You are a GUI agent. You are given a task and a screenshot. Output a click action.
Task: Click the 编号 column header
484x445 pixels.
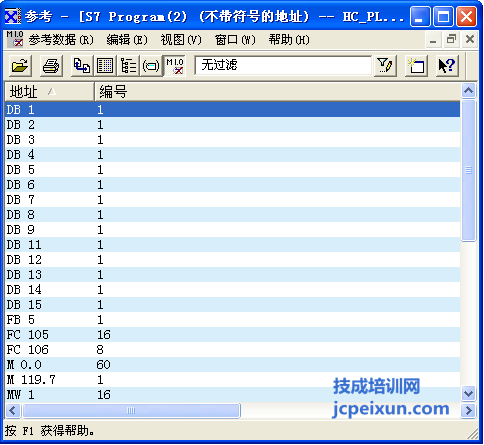pyautogui.click(x=277, y=92)
